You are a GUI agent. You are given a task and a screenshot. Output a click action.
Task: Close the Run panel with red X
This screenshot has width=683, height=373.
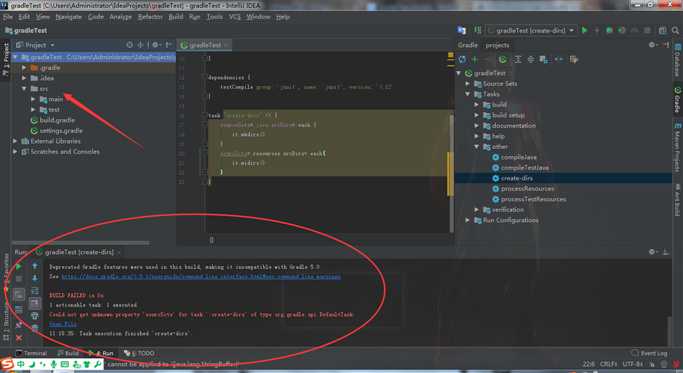pos(19,338)
